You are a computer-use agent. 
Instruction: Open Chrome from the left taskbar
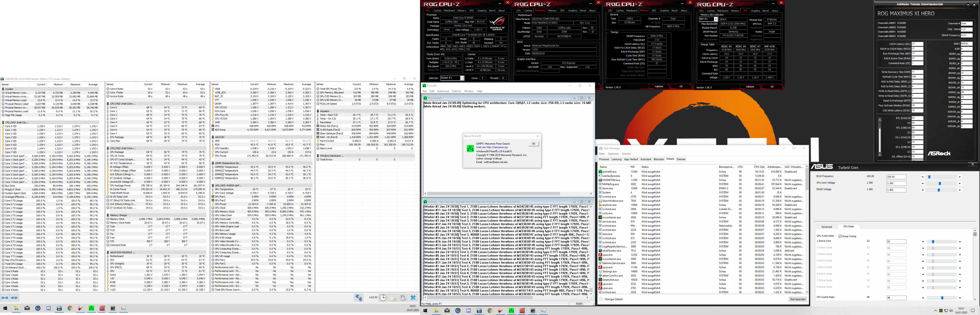click(x=70, y=309)
